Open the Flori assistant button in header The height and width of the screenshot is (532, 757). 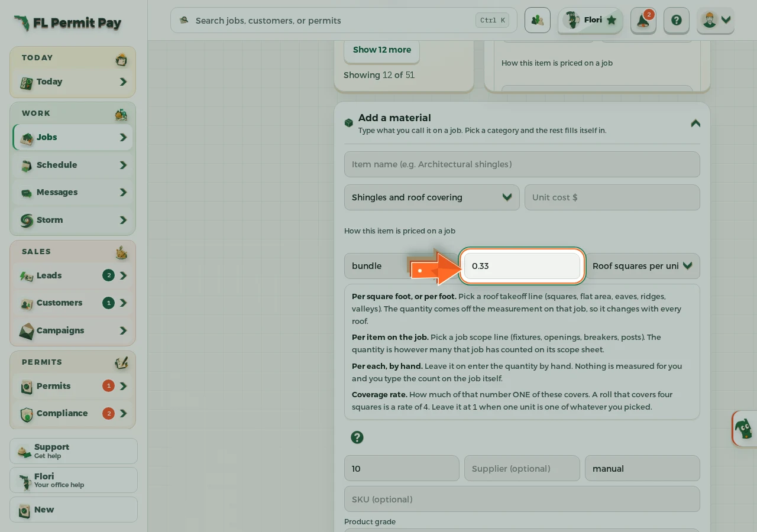tap(590, 20)
